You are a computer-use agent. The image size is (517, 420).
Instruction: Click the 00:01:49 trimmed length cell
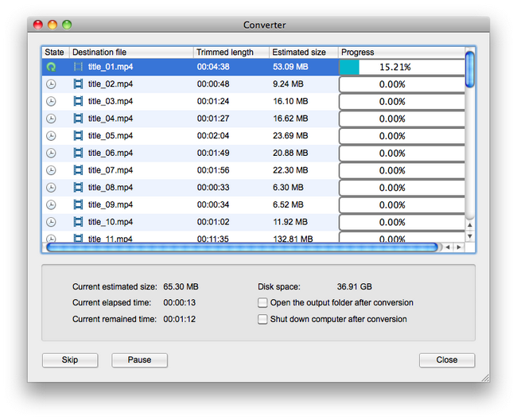pos(213,153)
